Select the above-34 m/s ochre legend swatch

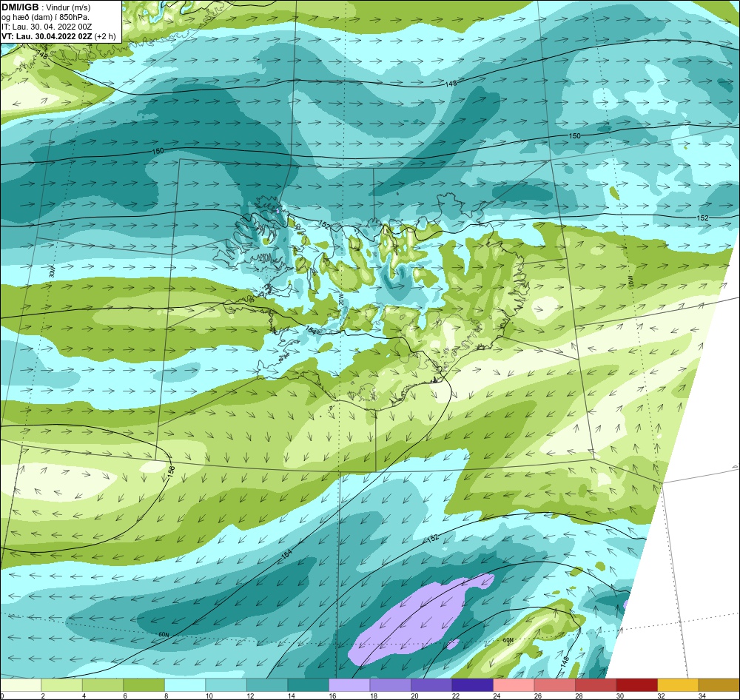click(719, 685)
